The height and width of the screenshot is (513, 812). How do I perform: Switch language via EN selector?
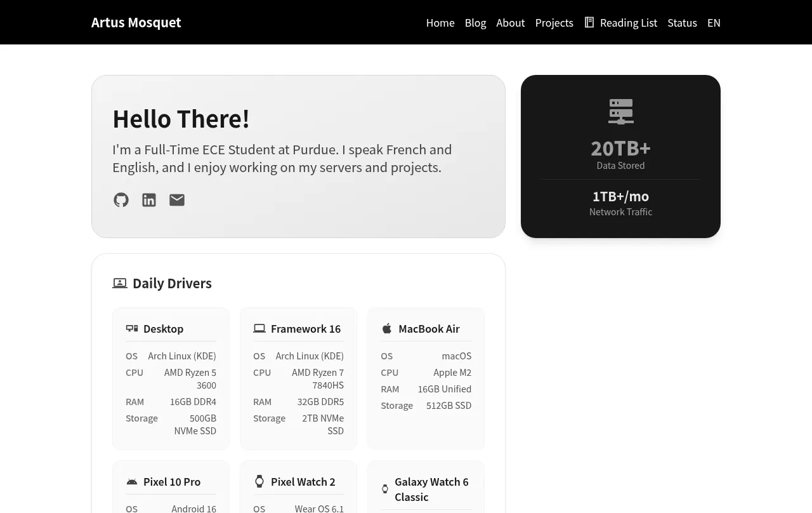pyautogui.click(x=714, y=23)
